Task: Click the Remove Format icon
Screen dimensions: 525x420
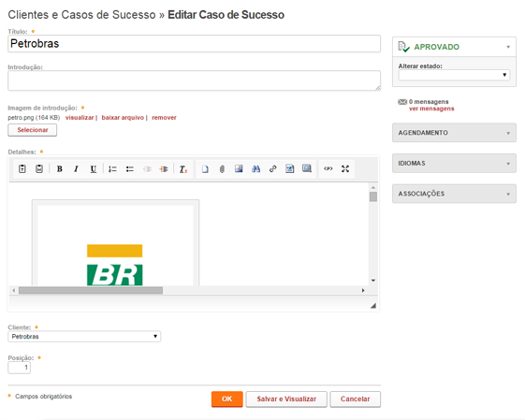Action: click(x=183, y=169)
